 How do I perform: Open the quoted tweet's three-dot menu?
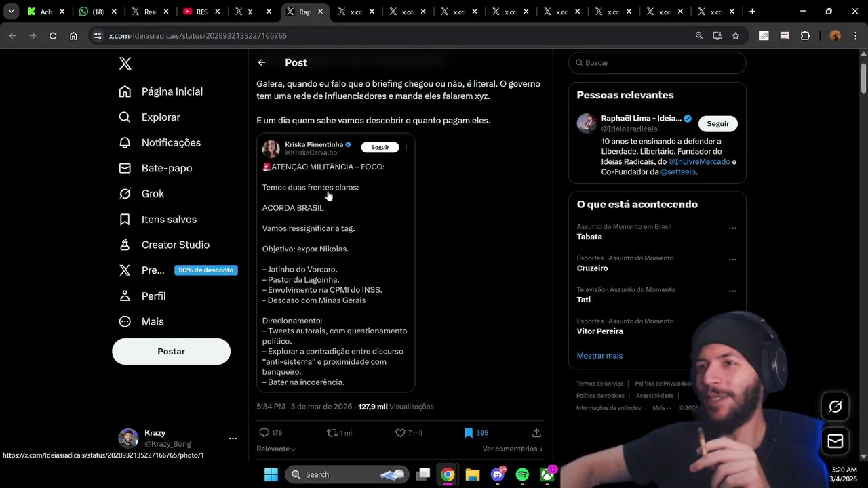pyautogui.click(x=406, y=147)
